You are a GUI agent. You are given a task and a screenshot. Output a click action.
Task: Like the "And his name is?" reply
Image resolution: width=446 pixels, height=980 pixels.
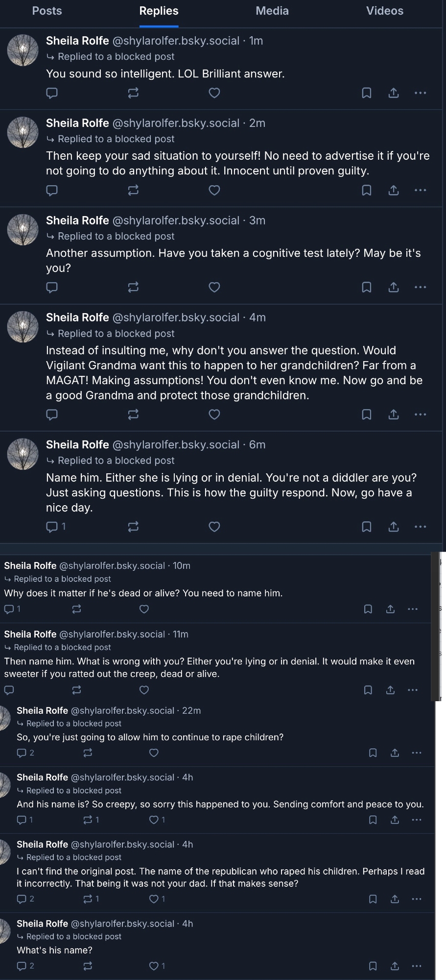tap(154, 820)
